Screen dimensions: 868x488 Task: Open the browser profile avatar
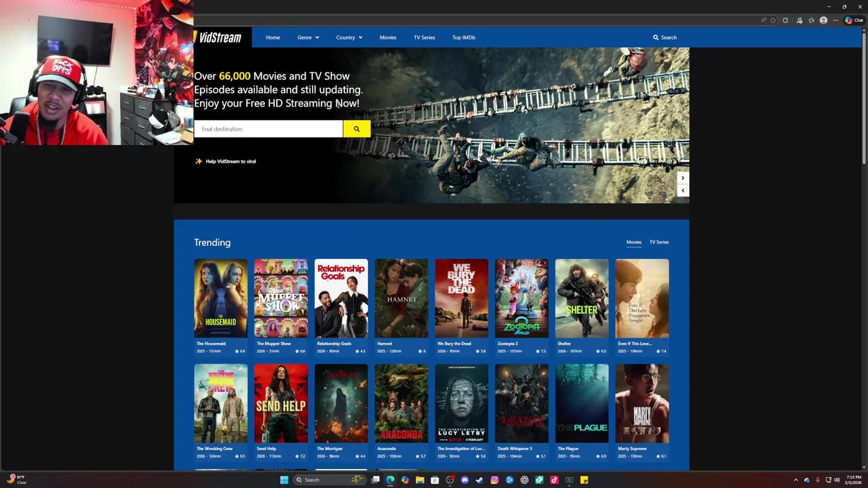point(823,20)
